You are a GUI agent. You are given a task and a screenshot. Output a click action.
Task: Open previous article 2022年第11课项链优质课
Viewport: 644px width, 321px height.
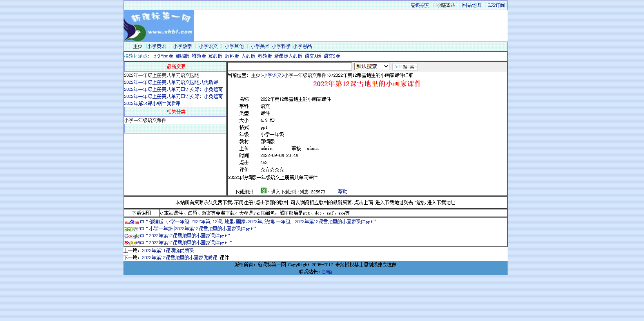(168, 251)
